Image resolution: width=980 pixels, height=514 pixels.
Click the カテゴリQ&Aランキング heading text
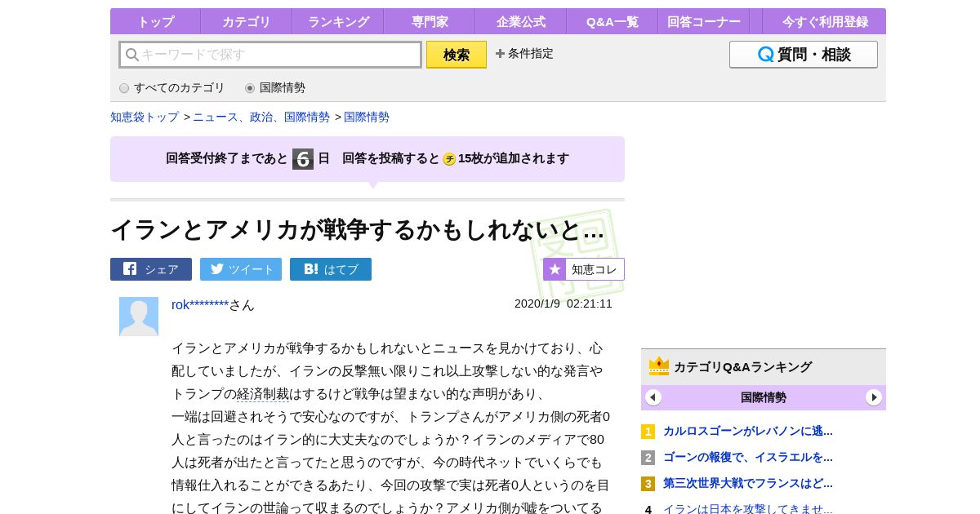coord(742,366)
